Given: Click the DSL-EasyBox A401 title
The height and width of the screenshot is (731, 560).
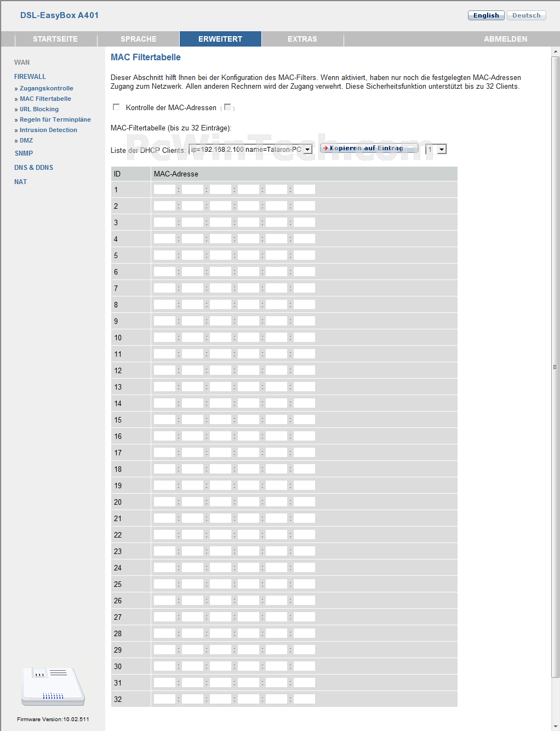Looking at the screenshot, I should point(59,15).
